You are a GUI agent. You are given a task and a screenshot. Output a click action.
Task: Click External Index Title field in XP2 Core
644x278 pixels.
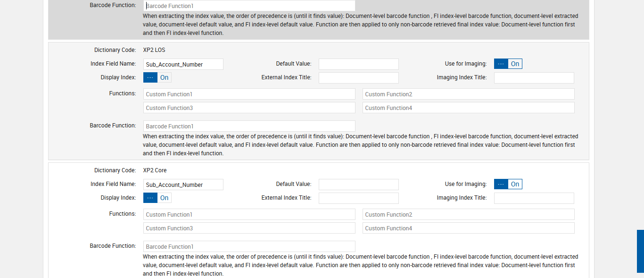pos(358,198)
